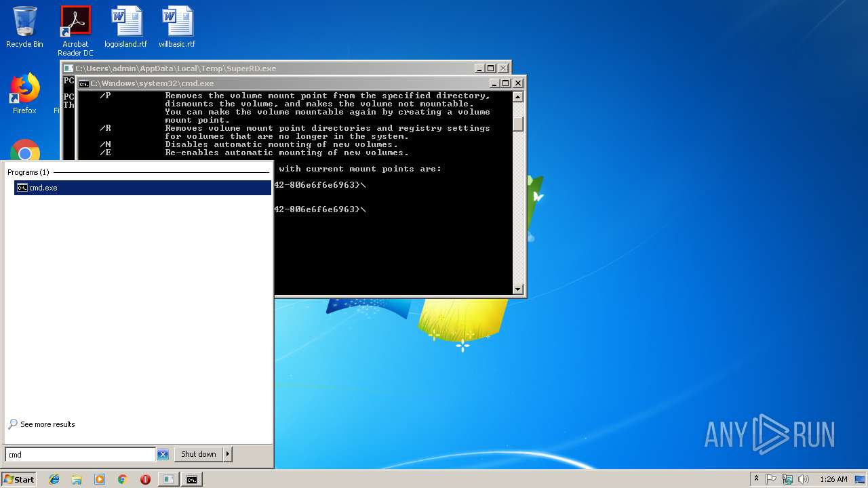Click the cmd.exe scrollbar thumb
This screenshot has width=868, height=488.
click(x=518, y=124)
